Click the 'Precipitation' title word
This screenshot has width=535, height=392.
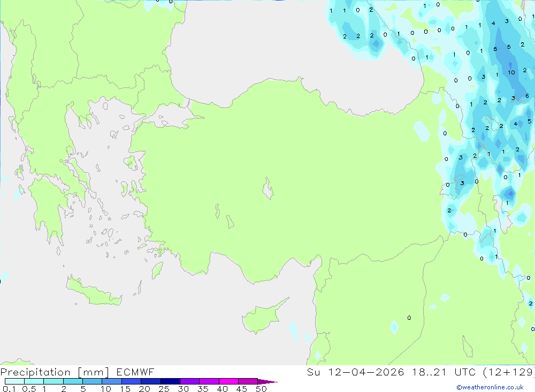point(35,372)
